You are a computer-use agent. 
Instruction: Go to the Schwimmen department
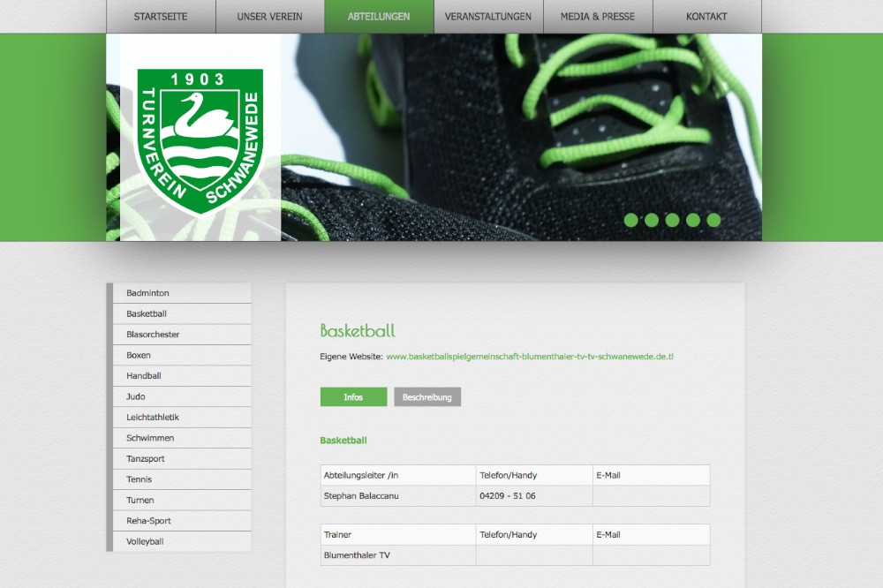pyautogui.click(x=182, y=438)
